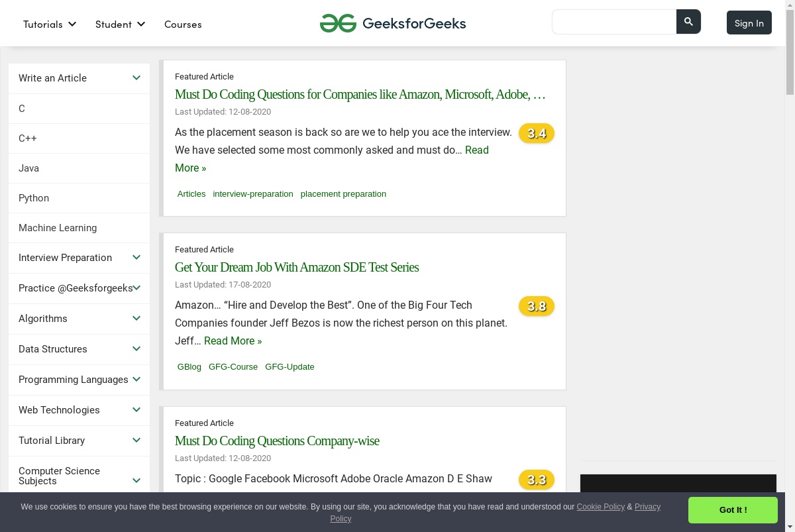The width and height of the screenshot is (795, 532).
Task: Click the GBlog tag
Action: [x=189, y=367]
